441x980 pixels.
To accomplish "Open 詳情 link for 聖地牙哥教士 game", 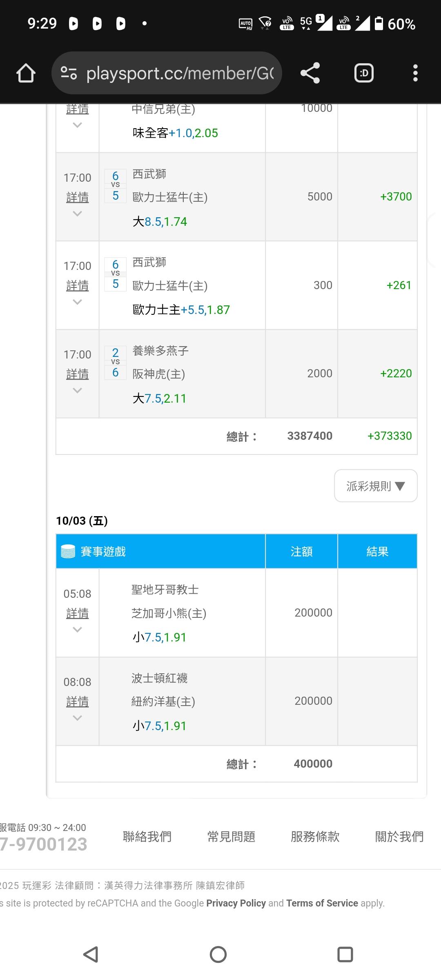I will (x=77, y=613).
